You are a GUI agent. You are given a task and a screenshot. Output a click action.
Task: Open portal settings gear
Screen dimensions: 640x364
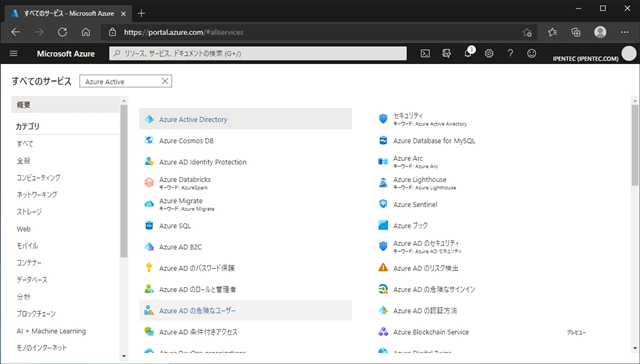pos(489,53)
